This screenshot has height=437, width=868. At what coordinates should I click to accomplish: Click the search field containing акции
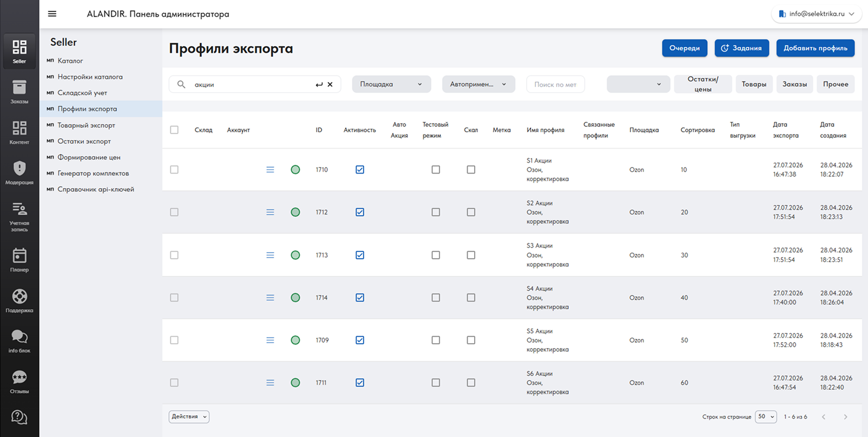255,84
